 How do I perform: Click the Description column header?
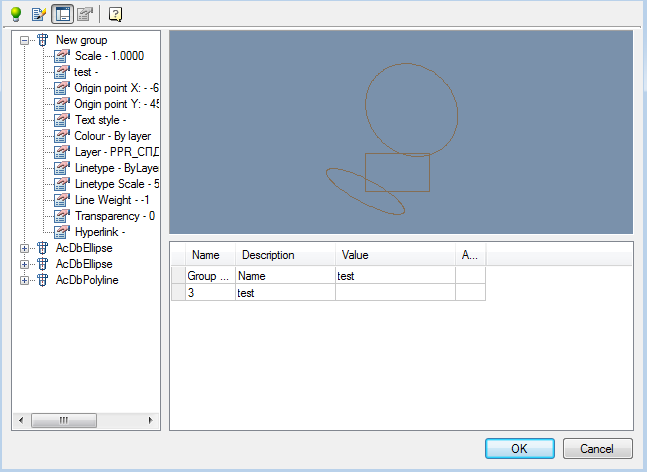(268, 255)
